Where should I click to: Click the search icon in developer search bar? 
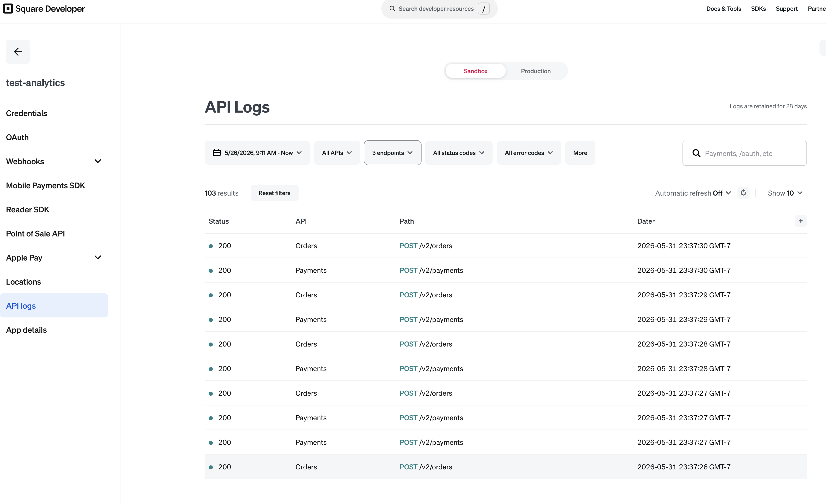pyautogui.click(x=392, y=9)
